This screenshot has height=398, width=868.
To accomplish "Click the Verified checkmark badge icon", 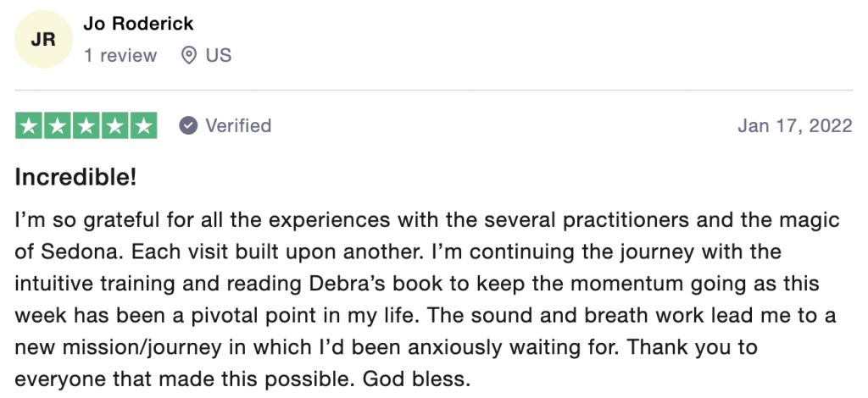I will pos(188,126).
